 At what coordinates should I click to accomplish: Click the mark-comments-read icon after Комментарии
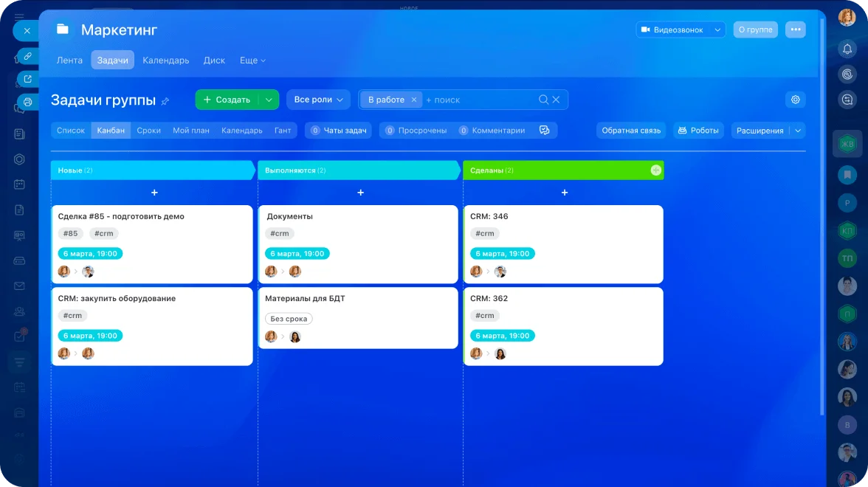545,131
